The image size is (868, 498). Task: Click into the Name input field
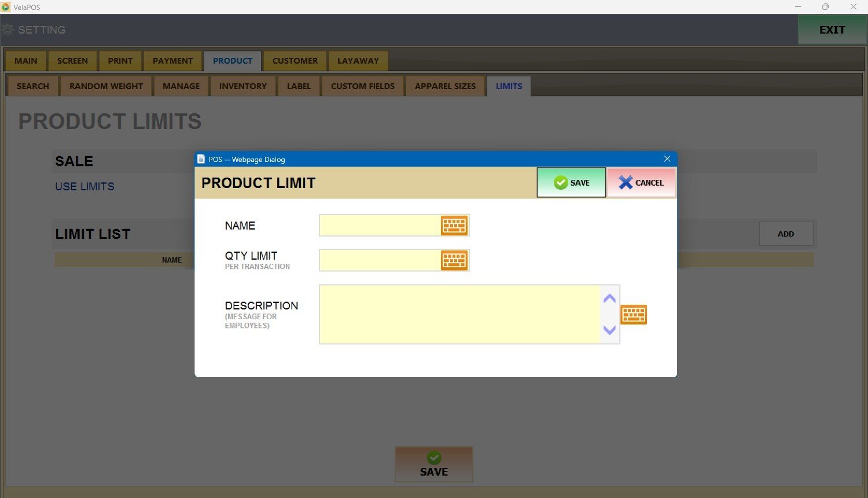pos(380,226)
